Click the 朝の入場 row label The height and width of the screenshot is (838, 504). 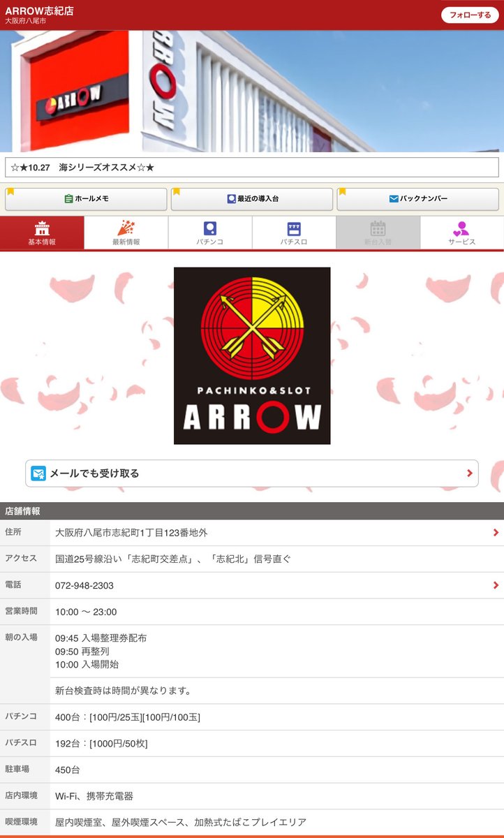click(x=21, y=638)
